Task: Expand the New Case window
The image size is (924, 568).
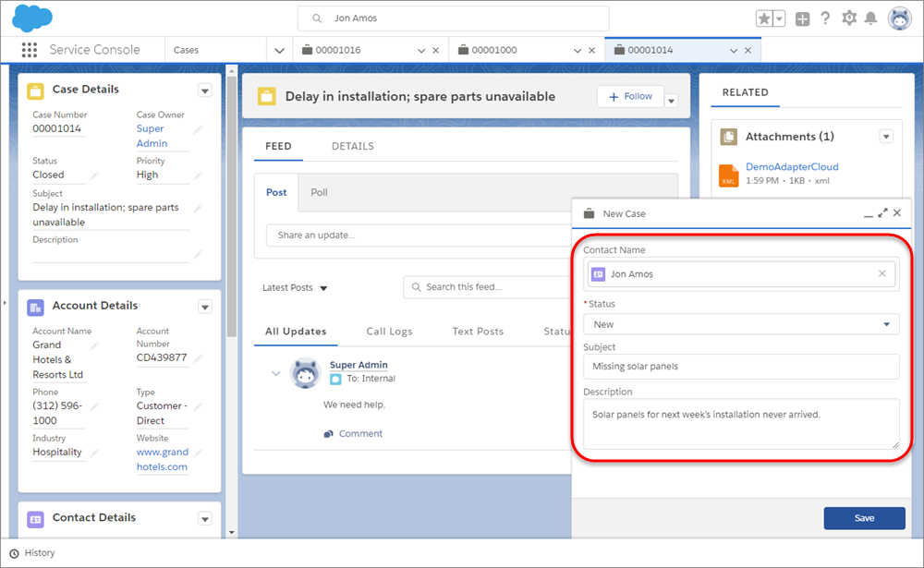Action: tap(882, 213)
